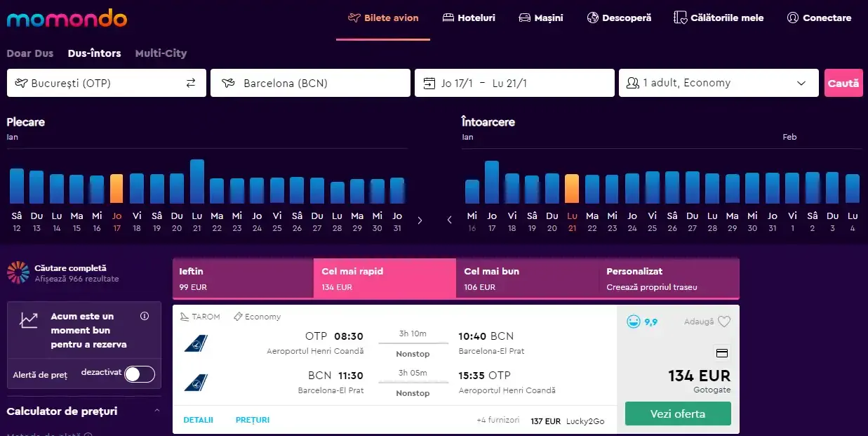Click credit card payment icon
Screen dimensions: 868x436
(x=722, y=352)
